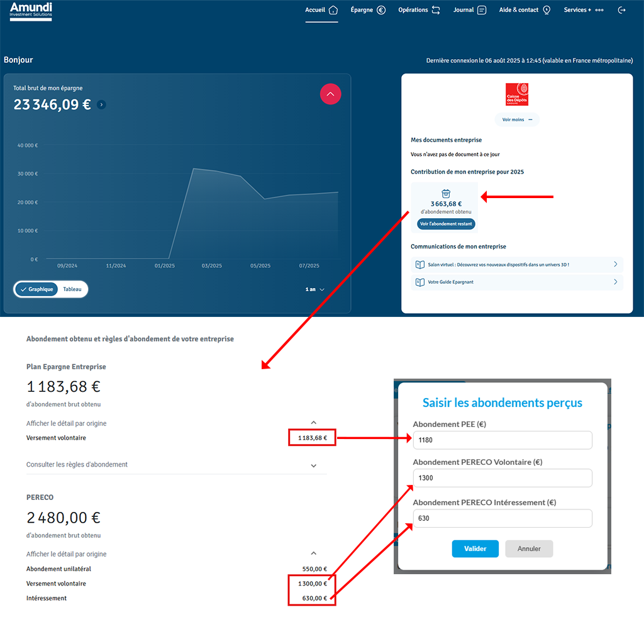Screen dimensions: 644x644
Task: Open the Salon virtuel communication link
Action: pos(517,265)
